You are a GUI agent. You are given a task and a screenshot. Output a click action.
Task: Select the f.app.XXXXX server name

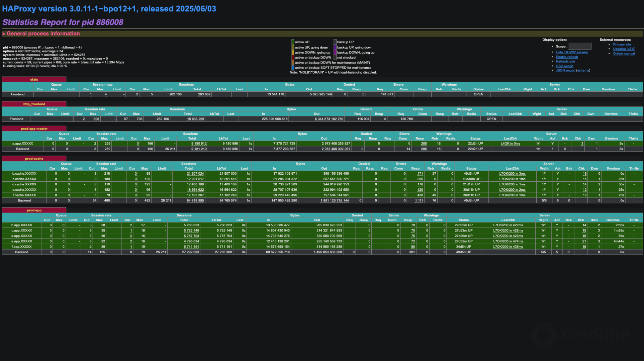pos(22,247)
